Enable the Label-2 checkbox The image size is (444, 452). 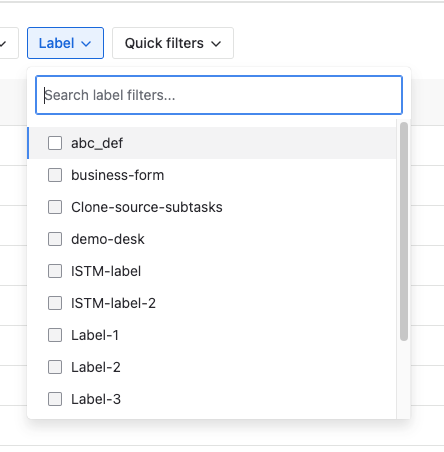point(55,367)
